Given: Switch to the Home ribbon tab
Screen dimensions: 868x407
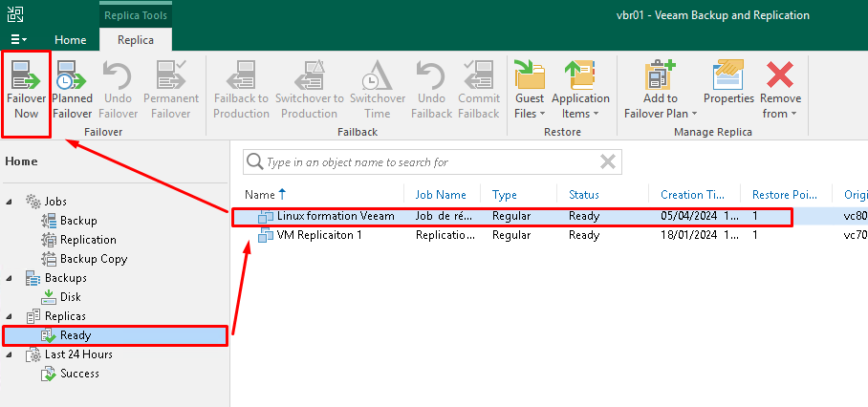Looking at the screenshot, I should tap(71, 40).
